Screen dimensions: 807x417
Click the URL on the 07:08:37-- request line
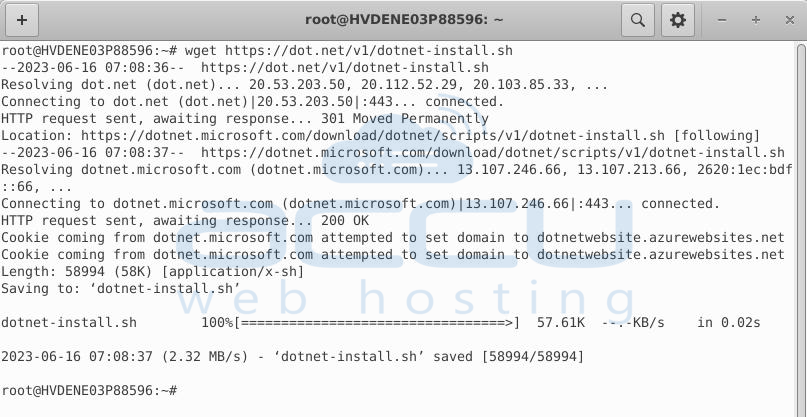[x=493, y=153]
